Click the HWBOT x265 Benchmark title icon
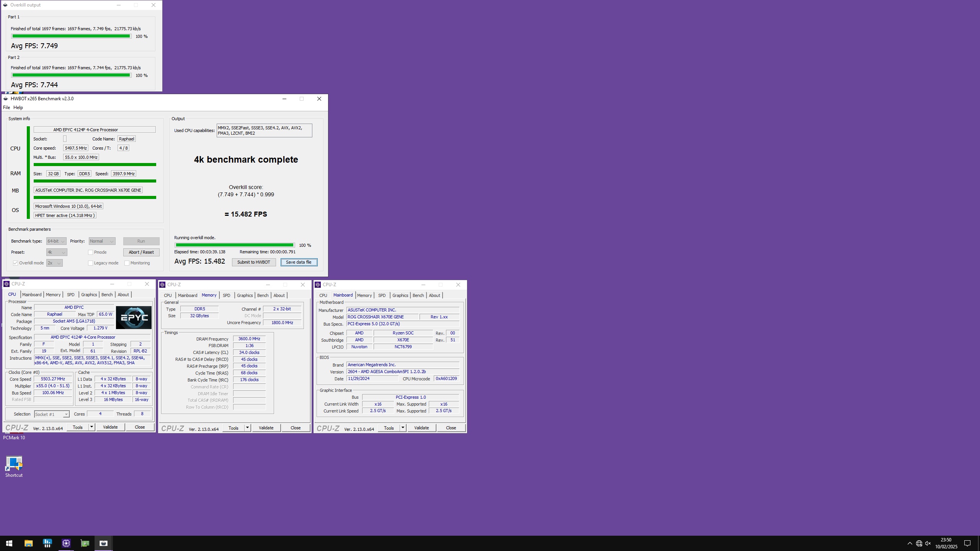Image resolution: width=980 pixels, height=551 pixels. point(6,99)
